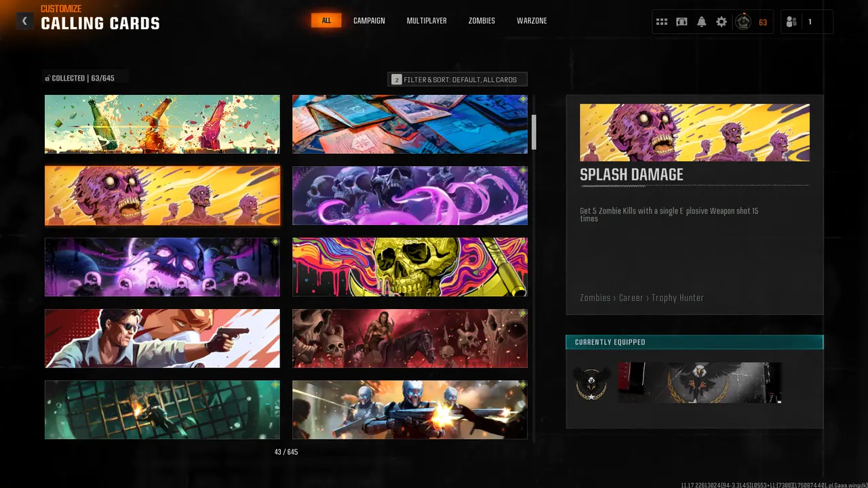Viewport: 868px width, 488px height.
Task: Select the scattered blue documents calling card
Action: 410,124
